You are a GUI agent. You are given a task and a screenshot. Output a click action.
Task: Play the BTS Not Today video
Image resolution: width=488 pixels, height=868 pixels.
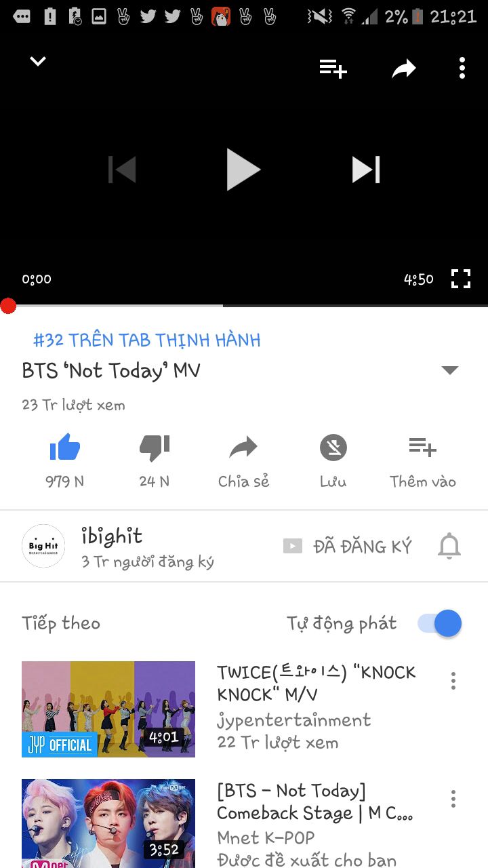click(243, 170)
